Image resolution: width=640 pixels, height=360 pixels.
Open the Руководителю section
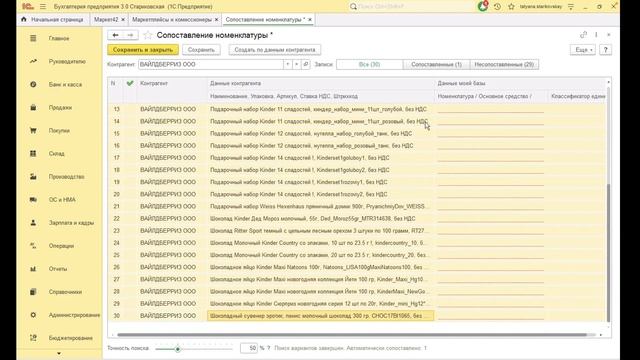coord(59,61)
